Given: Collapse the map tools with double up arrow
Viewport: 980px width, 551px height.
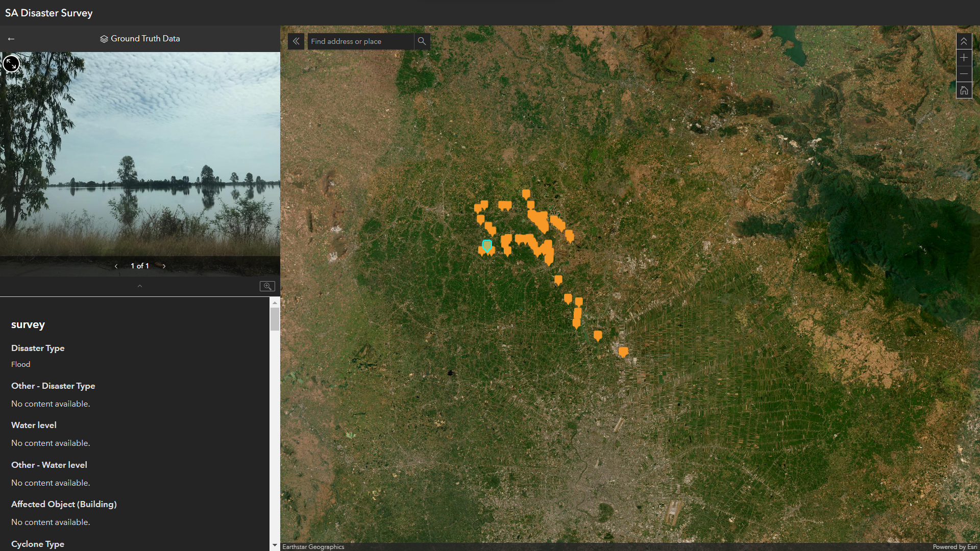Looking at the screenshot, I should pyautogui.click(x=964, y=41).
